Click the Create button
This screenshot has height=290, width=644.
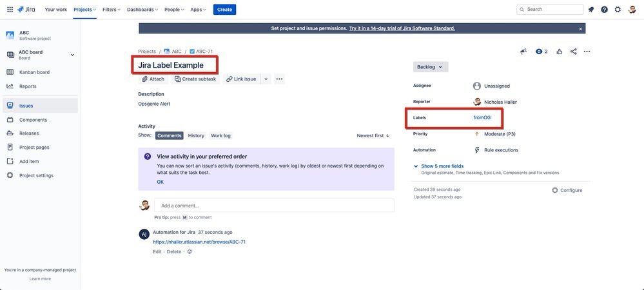[225, 10]
